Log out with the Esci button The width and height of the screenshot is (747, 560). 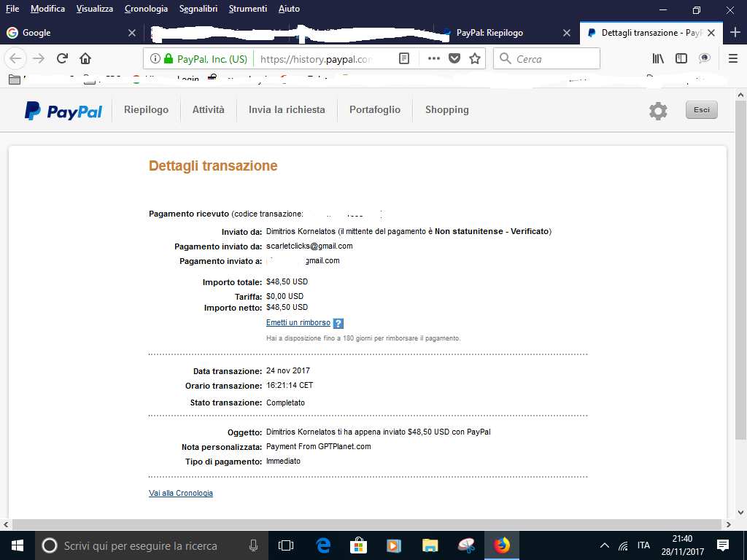click(701, 110)
